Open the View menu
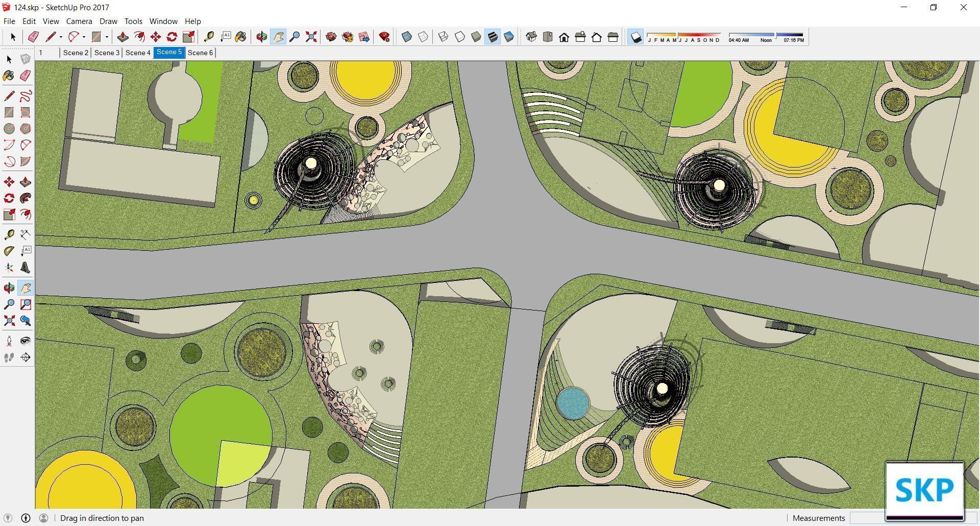The image size is (980, 526). pyautogui.click(x=51, y=21)
